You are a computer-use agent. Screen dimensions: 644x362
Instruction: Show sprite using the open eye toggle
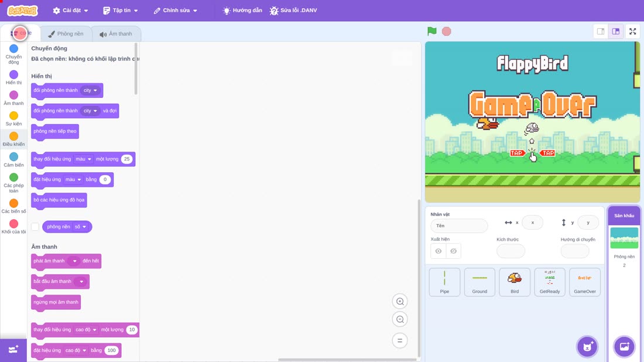pyautogui.click(x=439, y=251)
